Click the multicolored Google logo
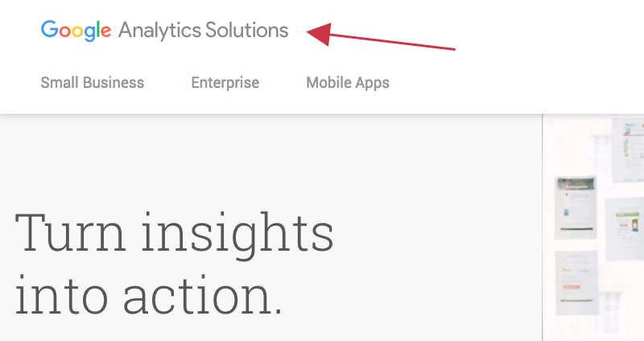The image size is (644, 341). click(x=76, y=31)
